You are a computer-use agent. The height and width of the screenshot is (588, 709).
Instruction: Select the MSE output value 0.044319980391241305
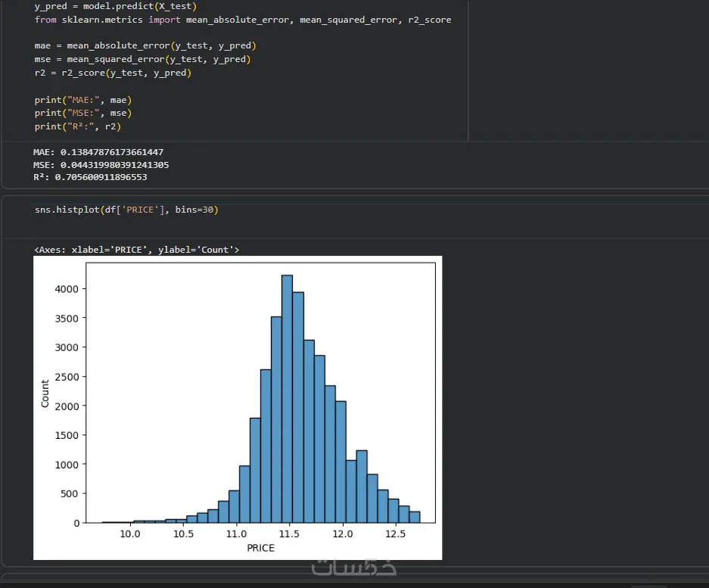point(114,165)
